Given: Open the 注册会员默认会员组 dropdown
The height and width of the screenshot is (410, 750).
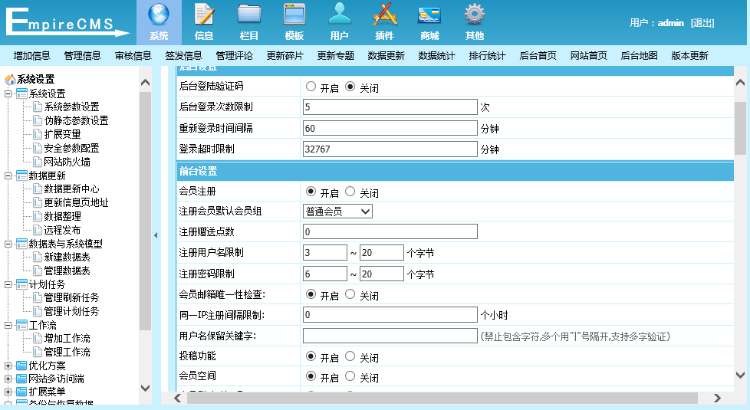Looking at the screenshot, I should click(338, 211).
